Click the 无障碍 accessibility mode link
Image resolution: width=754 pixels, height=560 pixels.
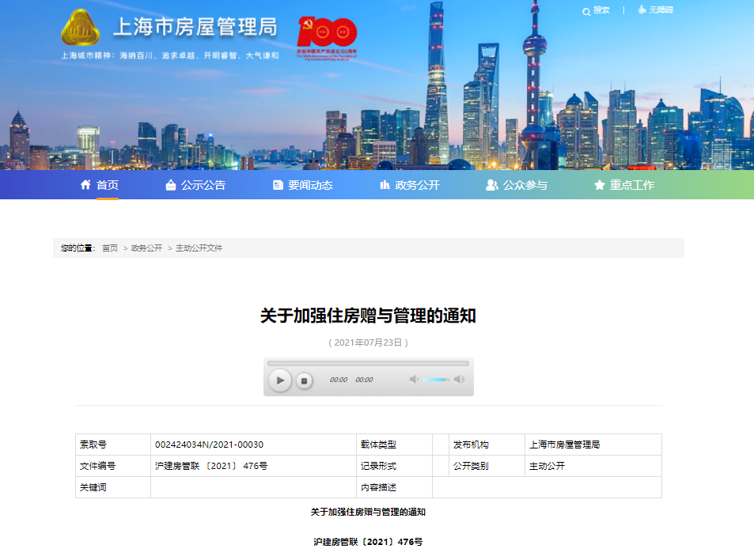pyautogui.click(x=661, y=10)
